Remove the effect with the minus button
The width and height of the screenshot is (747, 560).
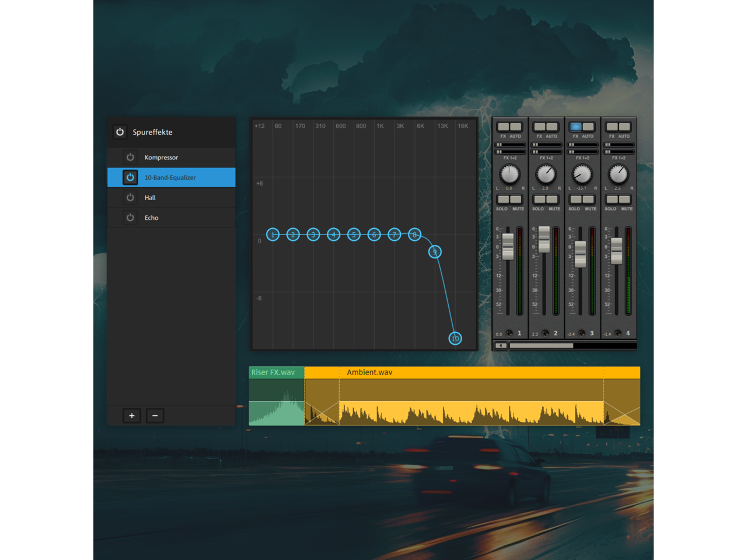[x=155, y=415]
